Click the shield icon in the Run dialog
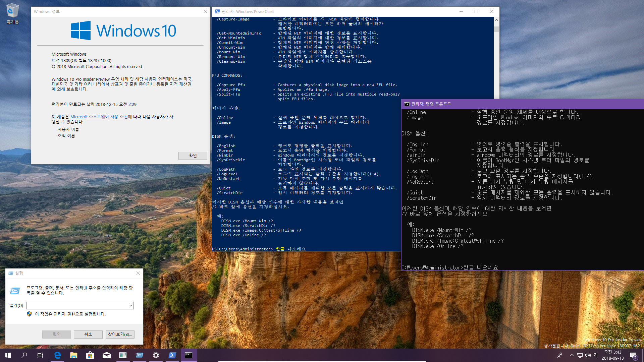The image size is (644, 362). 29,314
